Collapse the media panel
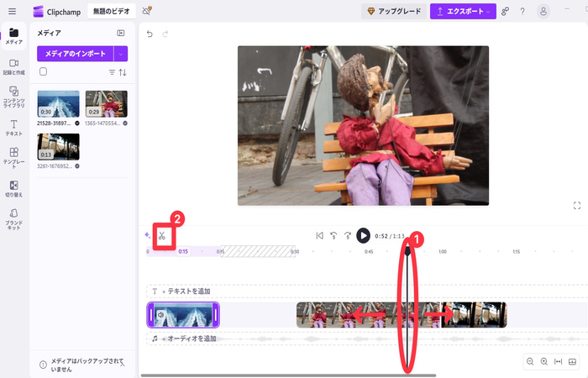Screen dimensions: 588x378 point(121,32)
